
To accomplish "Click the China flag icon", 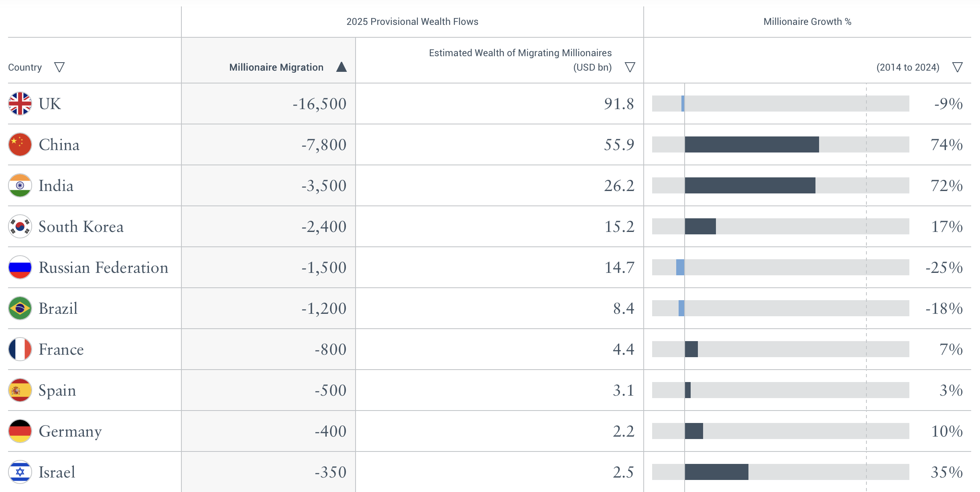I will (x=20, y=144).
